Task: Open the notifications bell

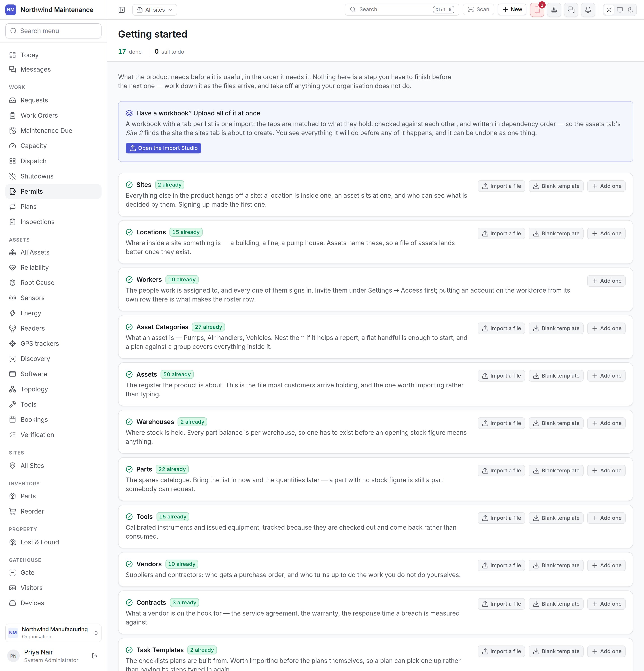Action: tap(588, 10)
